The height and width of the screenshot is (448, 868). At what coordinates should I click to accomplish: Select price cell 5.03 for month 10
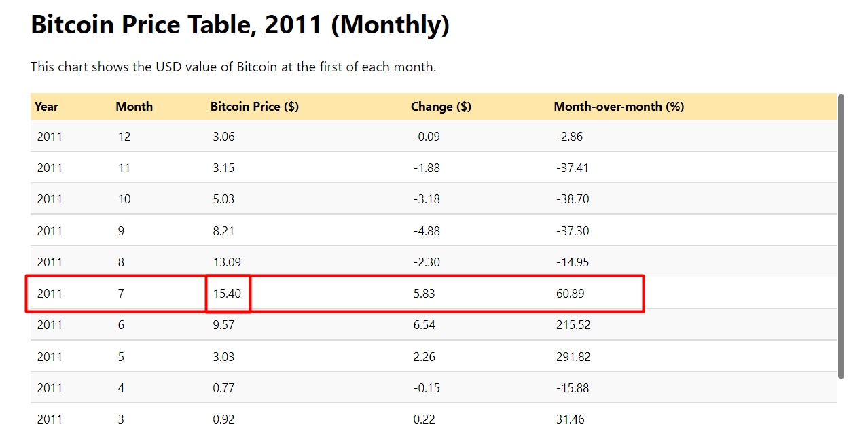click(x=223, y=199)
